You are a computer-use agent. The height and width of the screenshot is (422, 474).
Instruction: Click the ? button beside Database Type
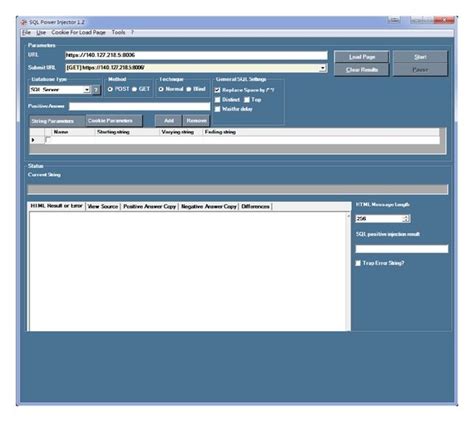point(96,90)
